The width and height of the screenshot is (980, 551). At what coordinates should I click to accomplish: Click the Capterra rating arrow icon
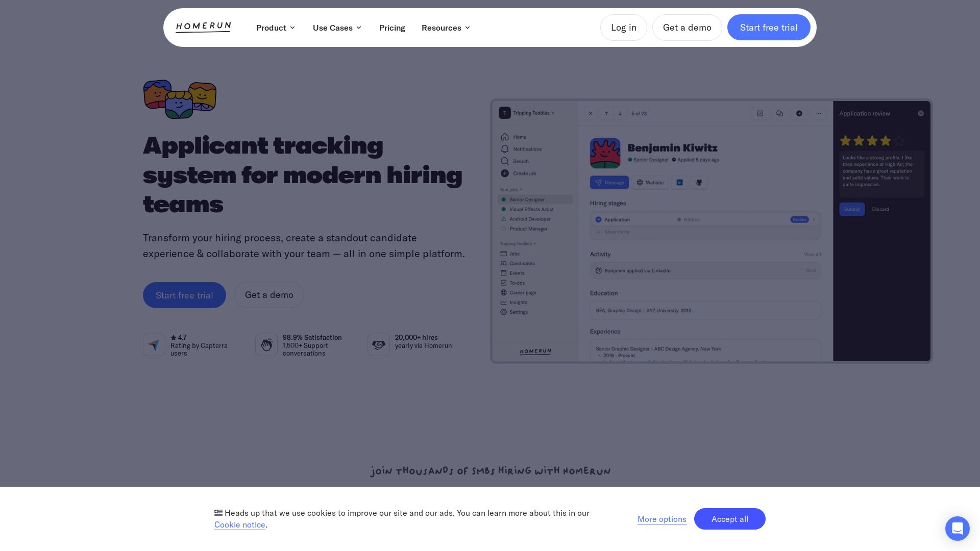[x=154, y=345]
